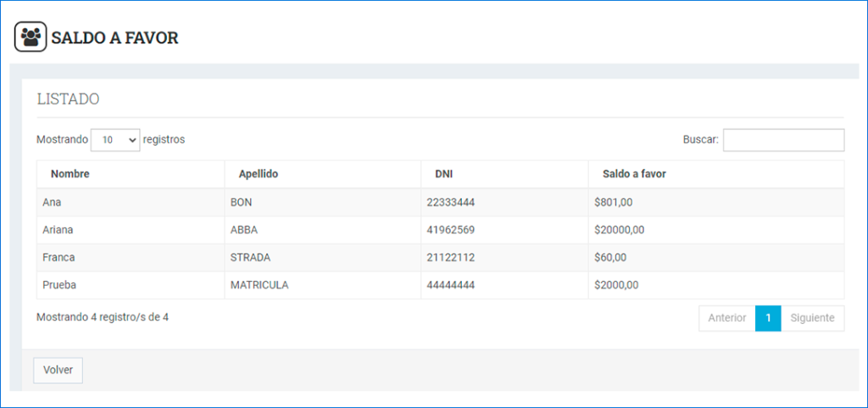Image resolution: width=868 pixels, height=408 pixels.
Task: Click the Franca row name cell
Action: coord(58,257)
